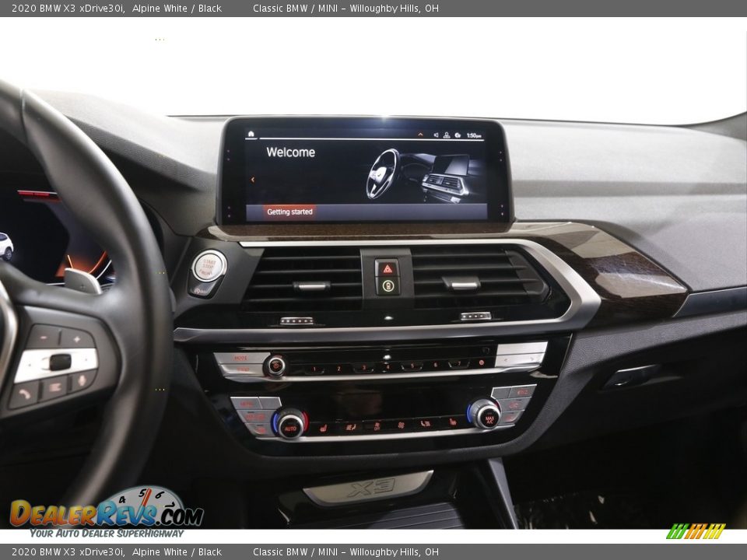
Task: Click the steering wheel plus button
Action: point(77,339)
